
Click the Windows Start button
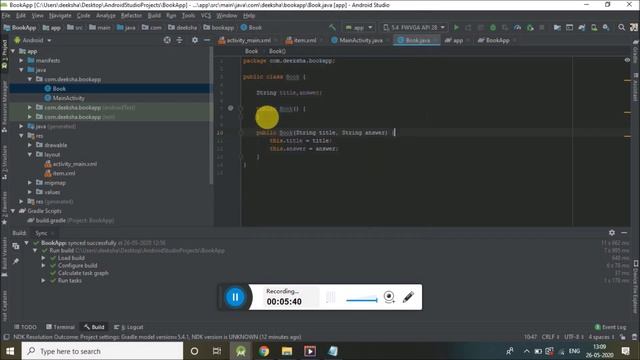pyautogui.click(x=10, y=351)
